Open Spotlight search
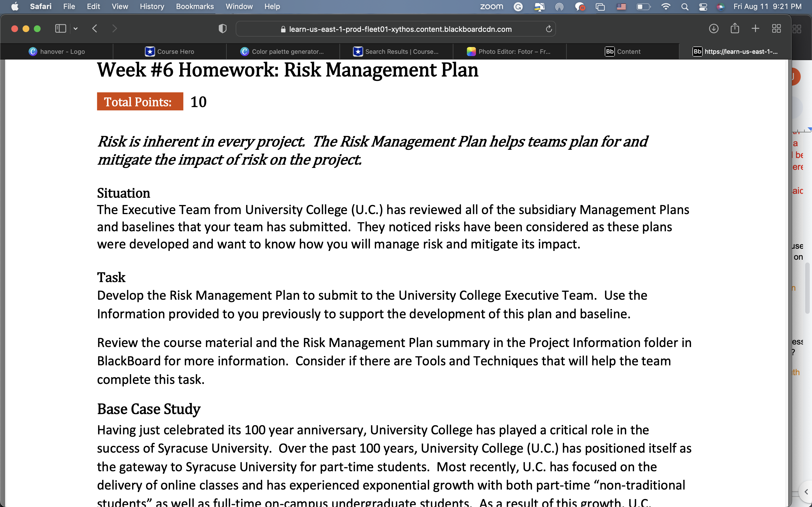 click(x=685, y=6)
